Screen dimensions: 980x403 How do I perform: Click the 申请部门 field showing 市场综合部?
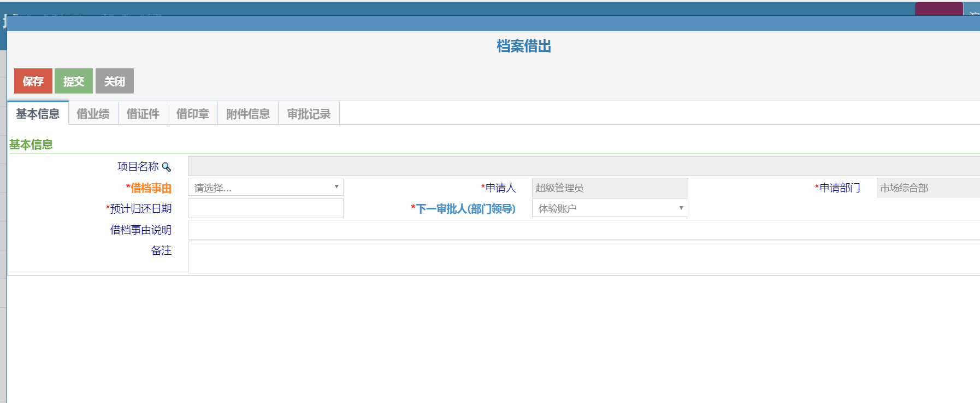(x=928, y=188)
